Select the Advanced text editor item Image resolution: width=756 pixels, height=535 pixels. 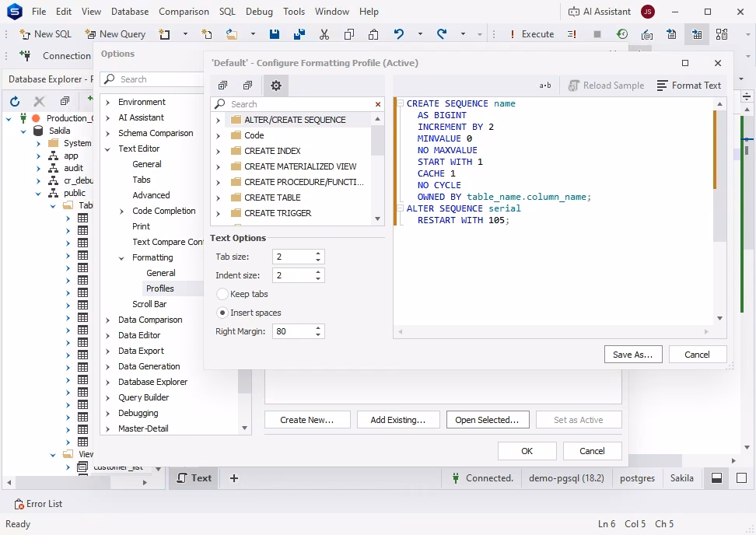coord(151,195)
